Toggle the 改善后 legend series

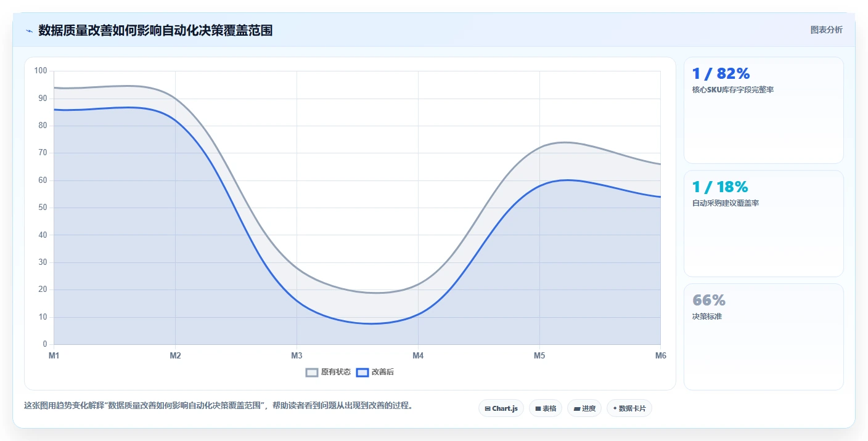point(375,372)
